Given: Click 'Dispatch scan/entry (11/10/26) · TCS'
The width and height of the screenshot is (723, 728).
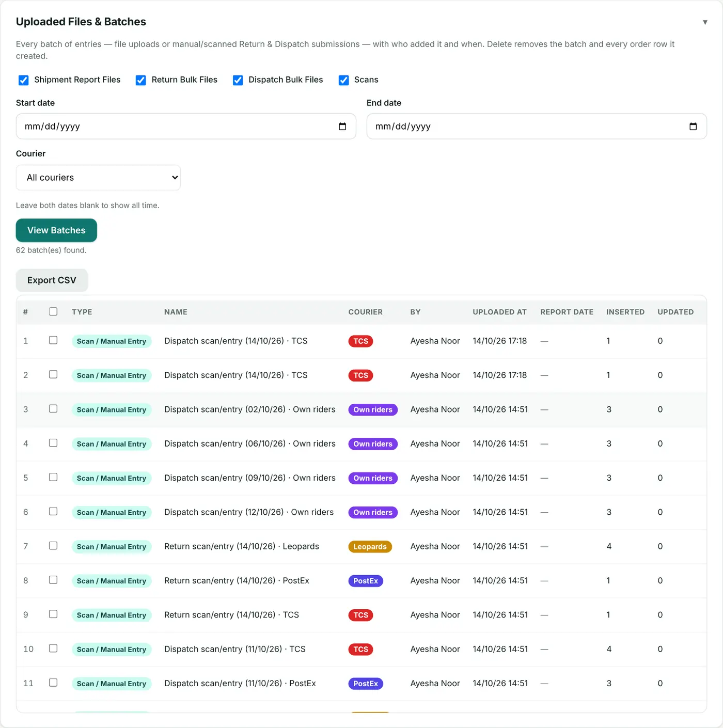Looking at the screenshot, I should click(x=235, y=649).
